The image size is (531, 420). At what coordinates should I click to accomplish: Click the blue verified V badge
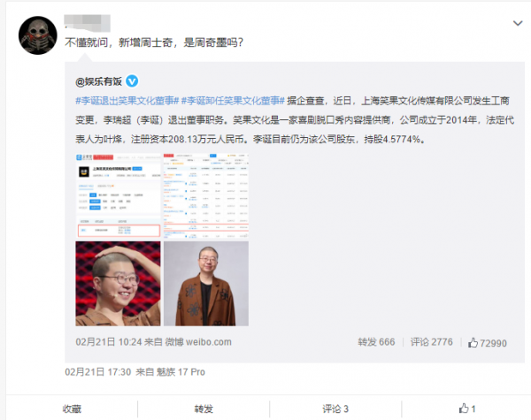click(132, 81)
